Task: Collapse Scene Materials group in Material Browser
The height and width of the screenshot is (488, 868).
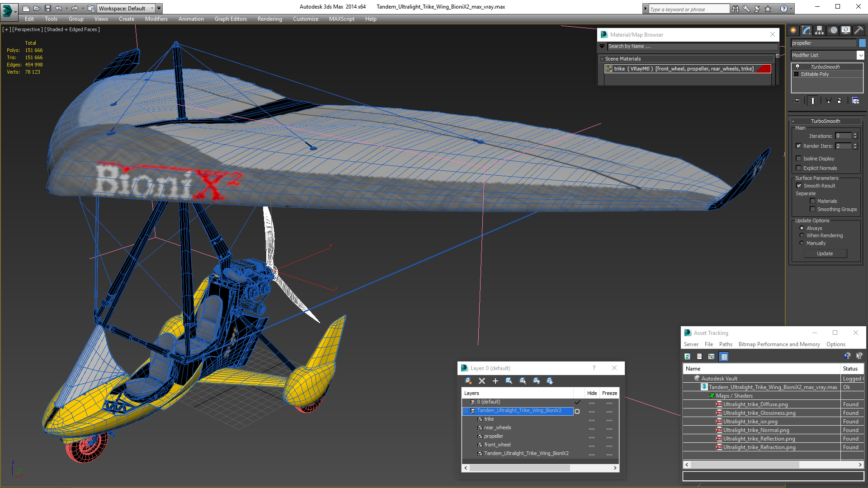Action: 602,59
